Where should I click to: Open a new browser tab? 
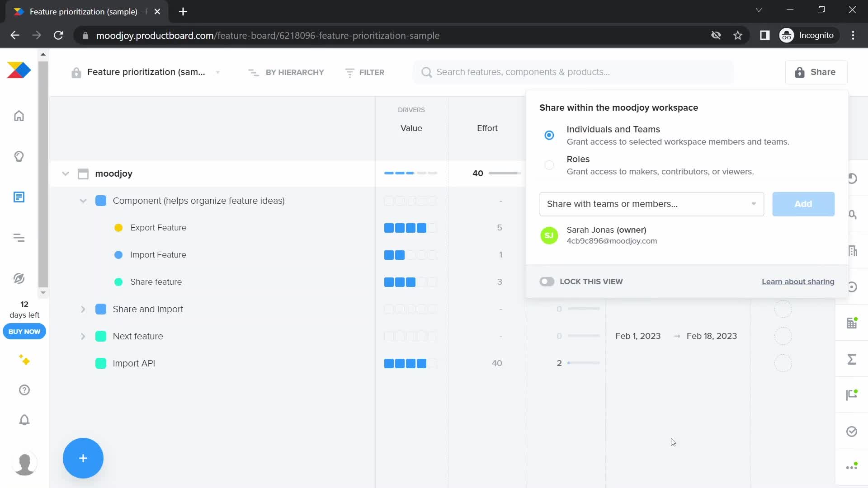pos(183,12)
